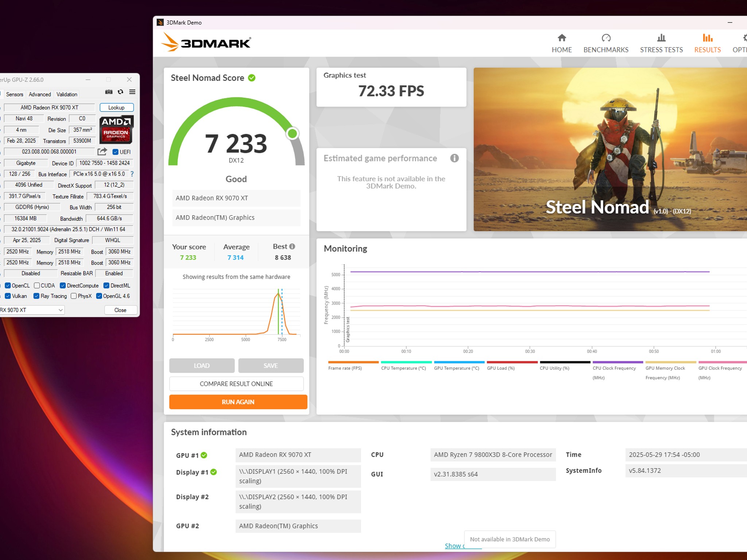Click the Time value 2025-05-29 17:54

(x=686, y=455)
